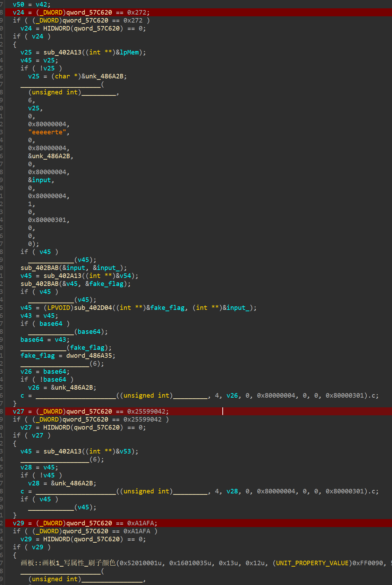
Task: Click the '&input,' argument line
Action: (41, 180)
